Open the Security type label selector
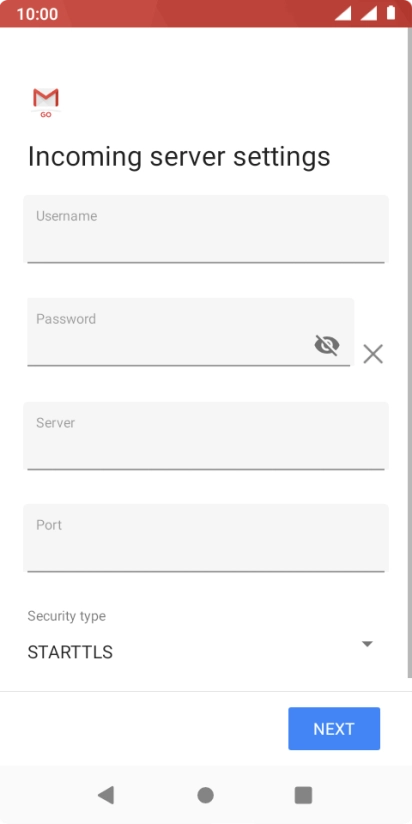The height and width of the screenshot is (824, 412). point(66,616)
